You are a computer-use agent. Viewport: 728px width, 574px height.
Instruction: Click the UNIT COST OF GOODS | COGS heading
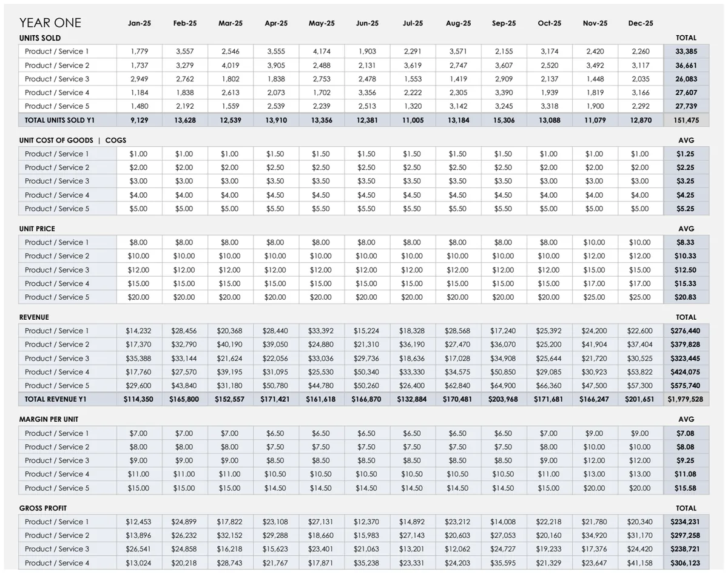[x=73, y=140]
